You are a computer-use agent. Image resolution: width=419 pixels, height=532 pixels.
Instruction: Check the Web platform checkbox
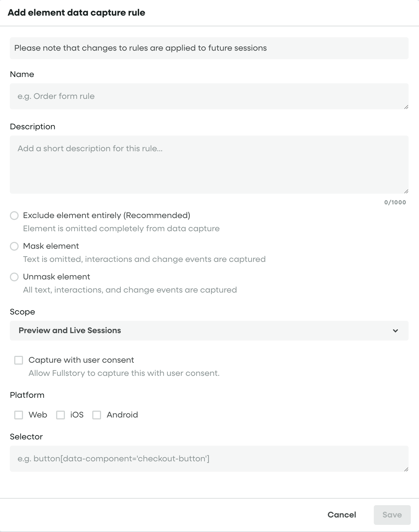19,415
